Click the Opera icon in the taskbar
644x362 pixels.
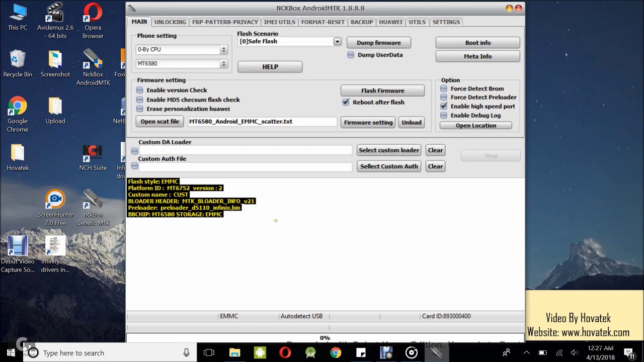tap(285, 353)
